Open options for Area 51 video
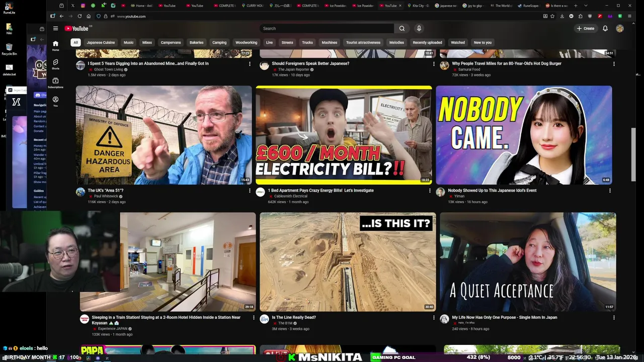 click(250, 191)
